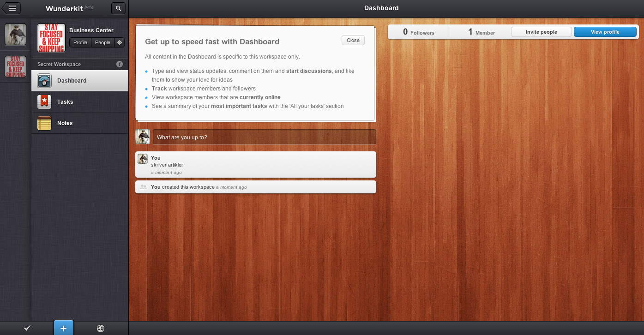The width and height of the screenshot is (644, 335).
Task: Open the hamburger menu button
Action: [x=12, y=8]
